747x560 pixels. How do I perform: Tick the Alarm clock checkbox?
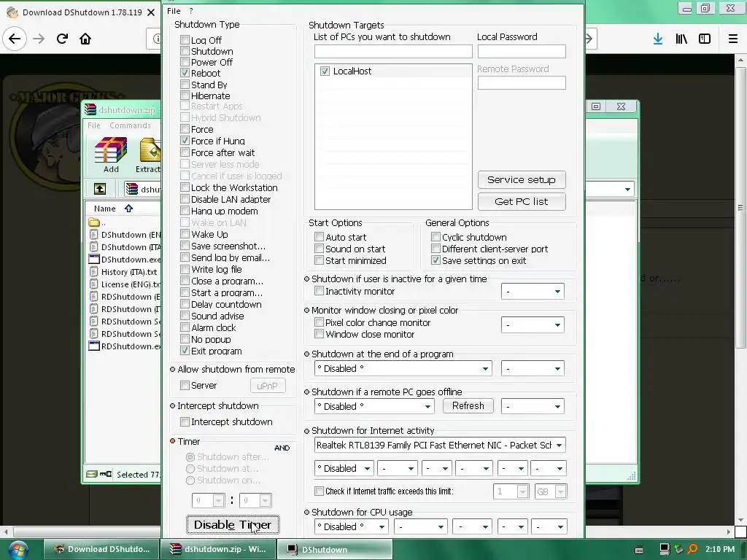[185, 327]
